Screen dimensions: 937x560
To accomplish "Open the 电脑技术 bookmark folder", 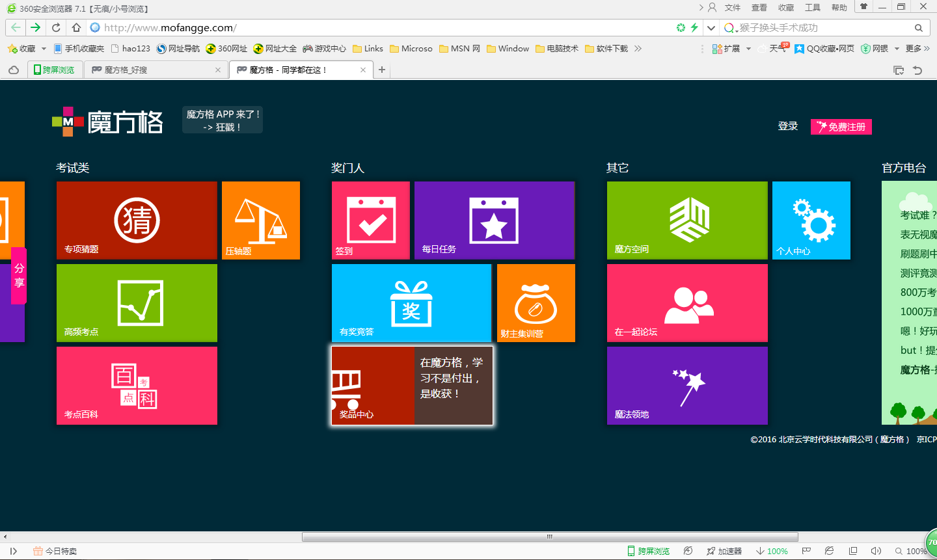I will click(557, 49).
